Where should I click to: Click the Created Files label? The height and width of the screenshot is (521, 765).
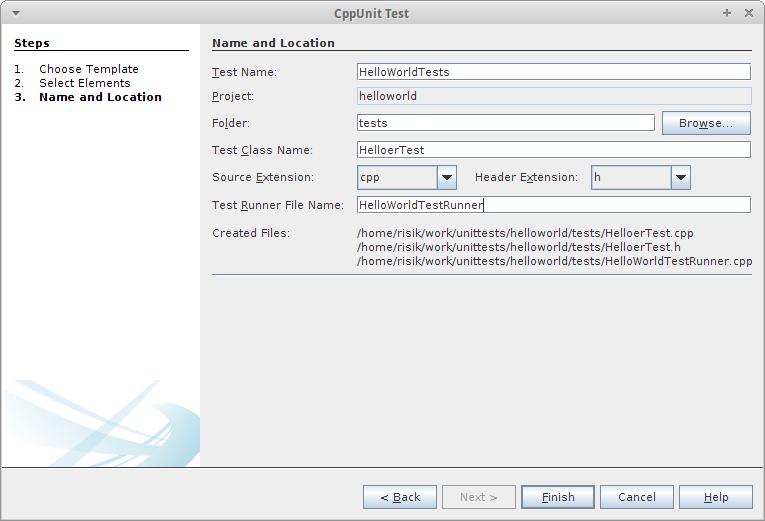[251, 233]
